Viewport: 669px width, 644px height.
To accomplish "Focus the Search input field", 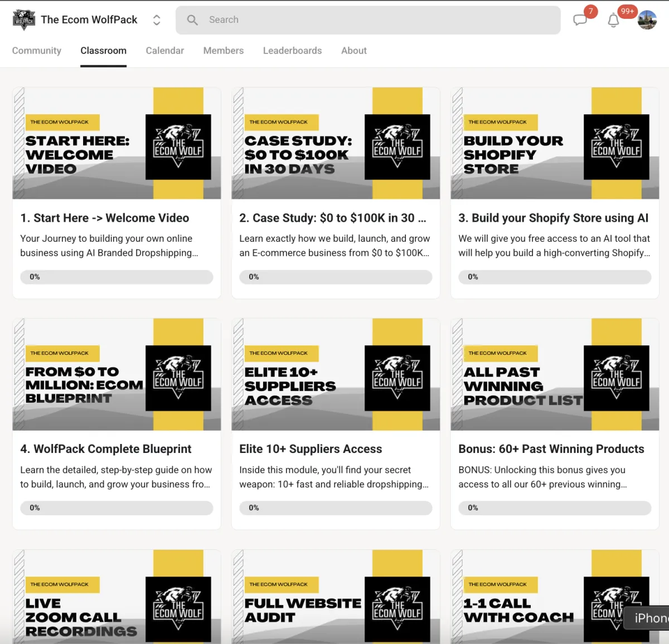I will pos(368,20).
